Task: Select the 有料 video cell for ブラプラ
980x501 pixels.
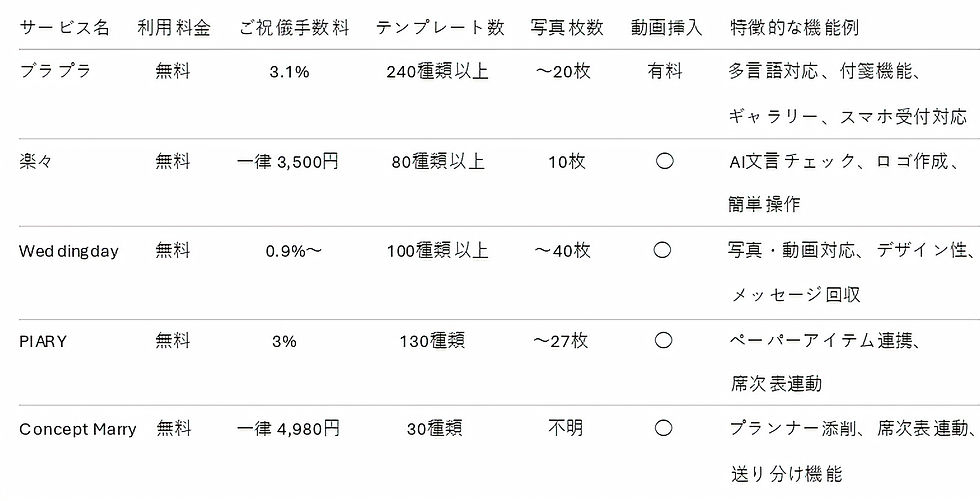Action: click(664, 71)
